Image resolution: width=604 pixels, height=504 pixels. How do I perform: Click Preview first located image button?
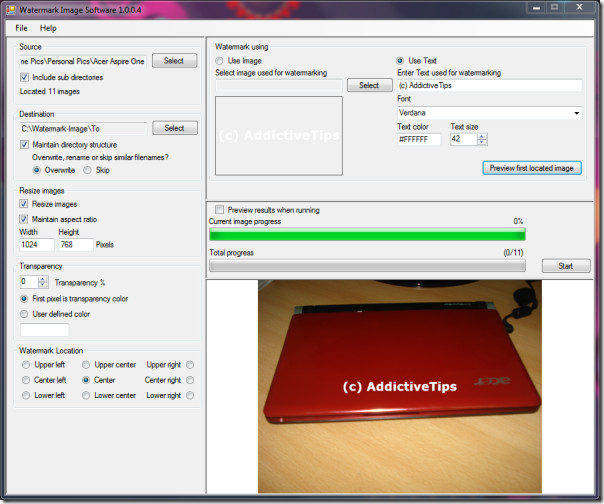[x=532, y=168]
